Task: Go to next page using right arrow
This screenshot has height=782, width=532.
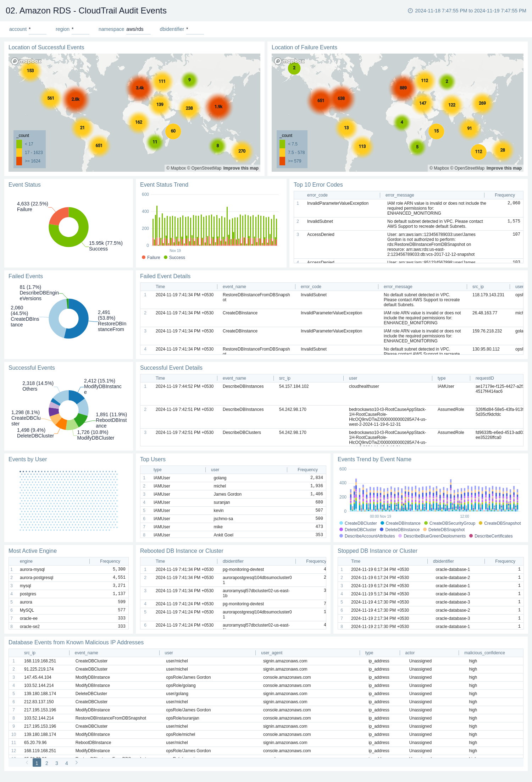Action: (x=77, y=762)
